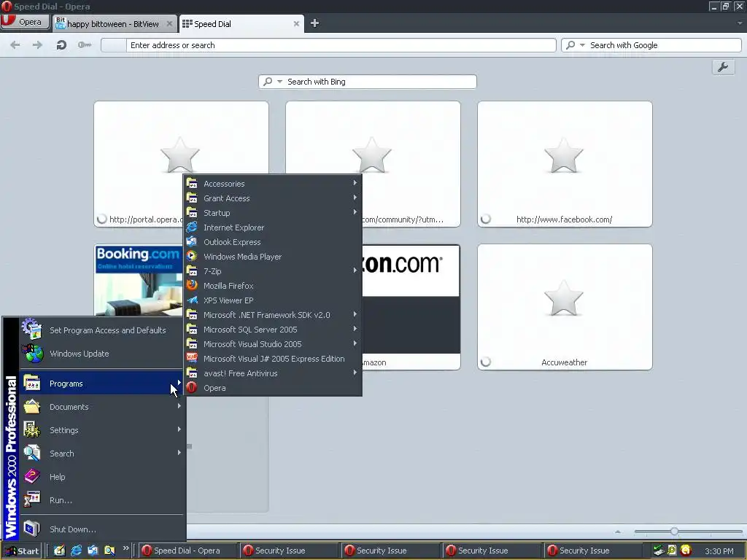Open the Run... dialog
This screenshot has width=747, height=560.
point(102,500)
